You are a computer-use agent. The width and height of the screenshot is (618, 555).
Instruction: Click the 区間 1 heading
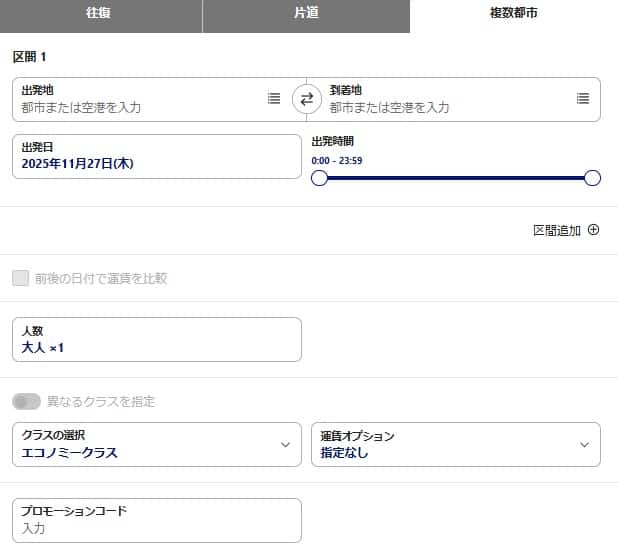point(30,57)
